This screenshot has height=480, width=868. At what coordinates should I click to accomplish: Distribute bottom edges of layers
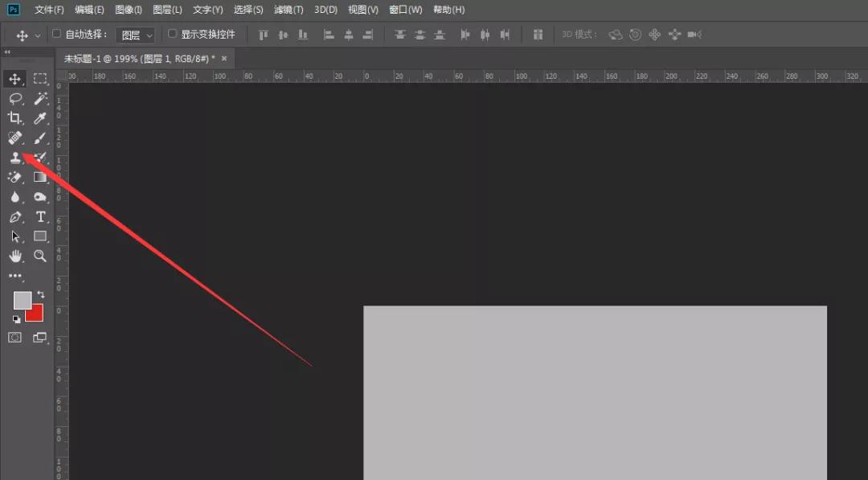click(x=440, y=35)
